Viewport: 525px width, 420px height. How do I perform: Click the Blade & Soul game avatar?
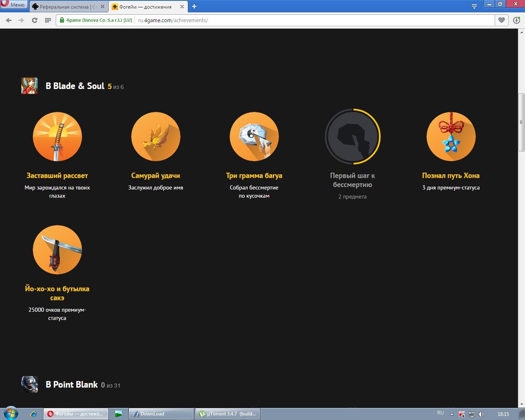[30, 86]
